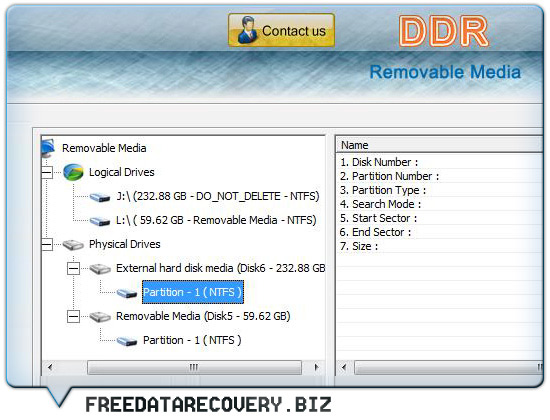Image resolution: width=550 pixels, height=420 pixels.
Task: Collapse the Logical Drives tree node
Action: pyautogui.click(x=47, y=172)
